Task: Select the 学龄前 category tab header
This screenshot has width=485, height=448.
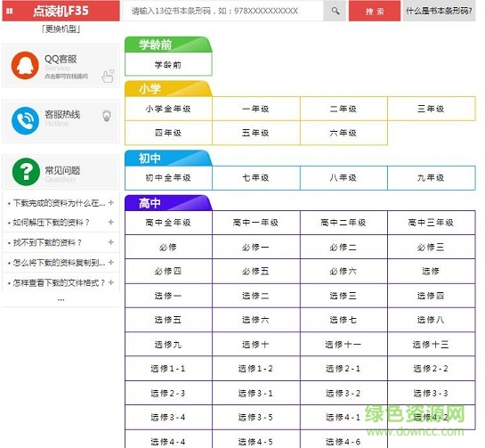Action: point(168,45)
